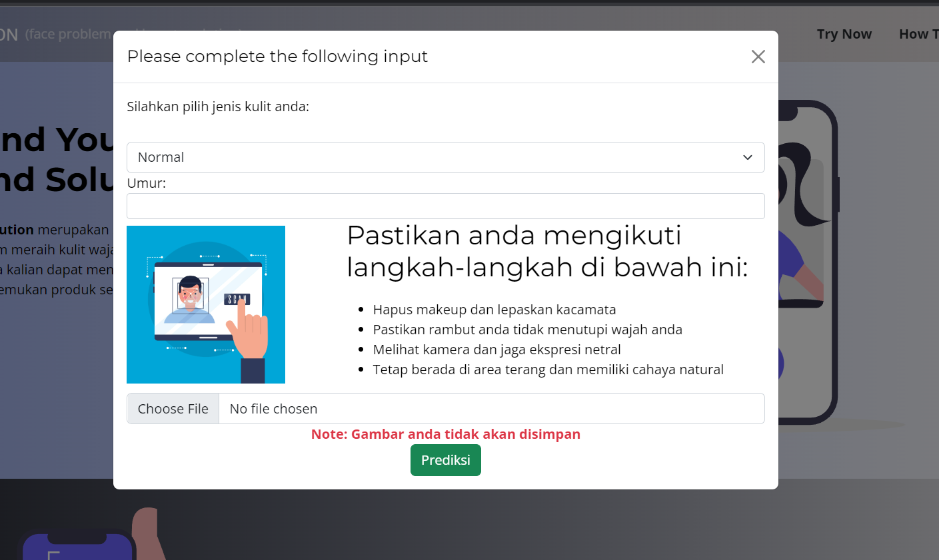This screenshot has height=560, width=939.
Task: Click the face scan laptop illustration
Action: [206, 304]
